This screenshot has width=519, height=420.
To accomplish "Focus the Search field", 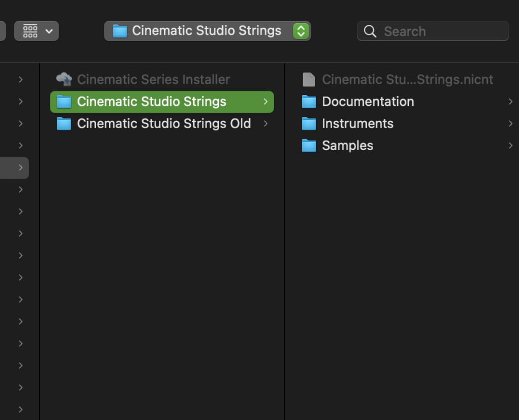I will coord(433,31).
